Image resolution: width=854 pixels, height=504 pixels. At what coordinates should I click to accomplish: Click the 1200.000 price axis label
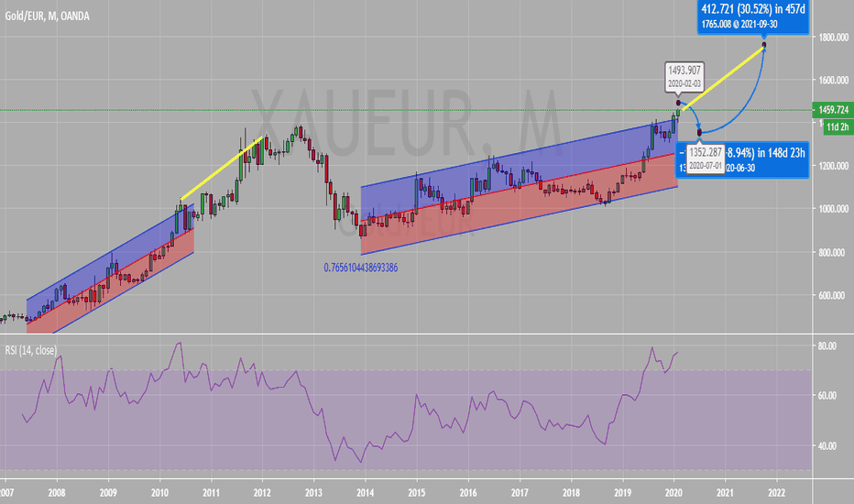[833, 166]
